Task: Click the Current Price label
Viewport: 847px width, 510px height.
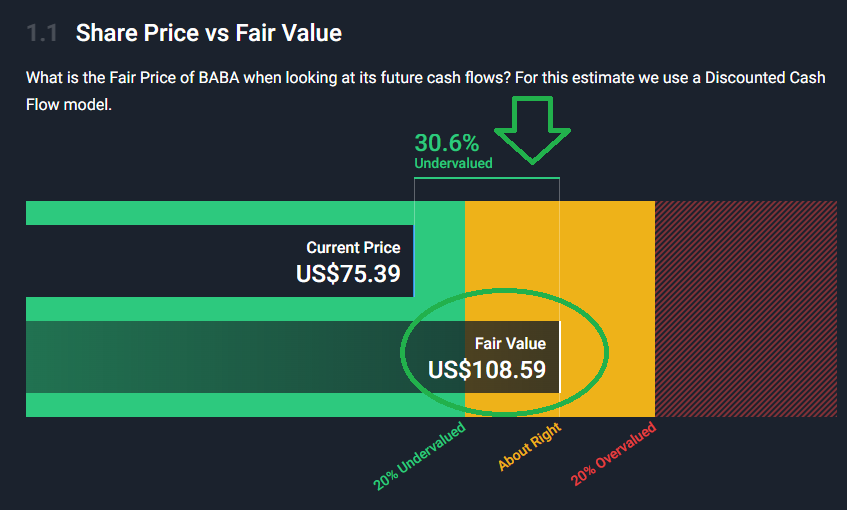Action: pos(353,247)
